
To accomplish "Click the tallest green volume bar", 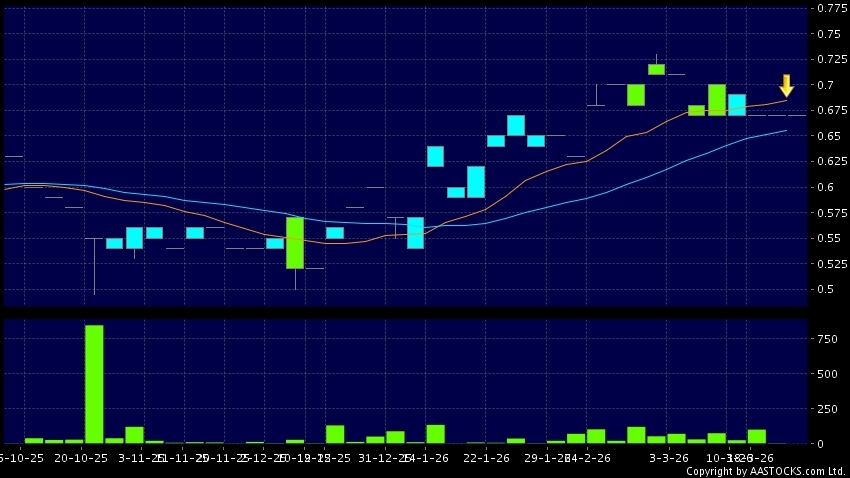I will point(94,383).
